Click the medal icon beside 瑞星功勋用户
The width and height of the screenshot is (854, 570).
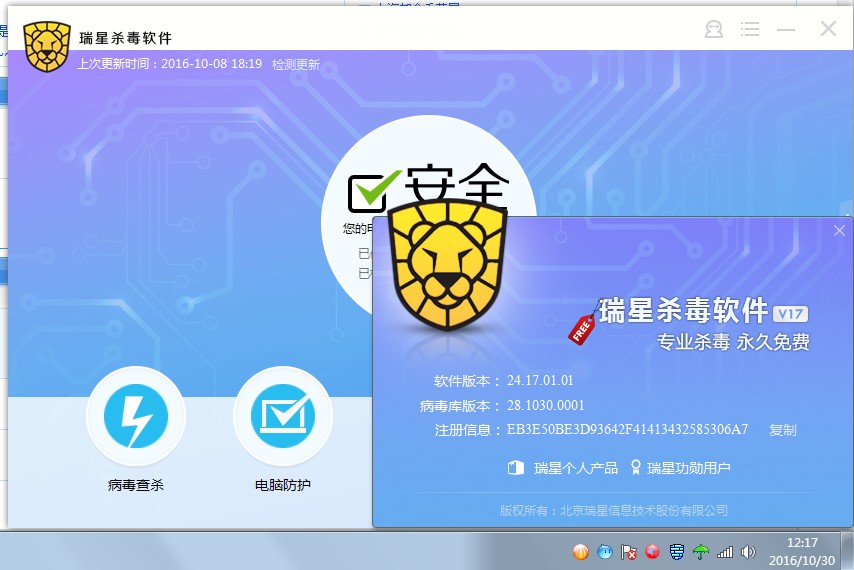635,468
